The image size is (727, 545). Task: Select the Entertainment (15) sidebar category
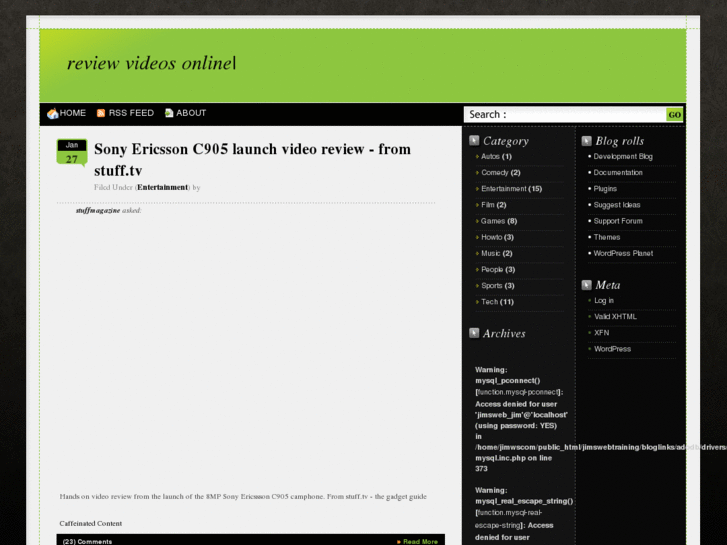click(504, 189)
